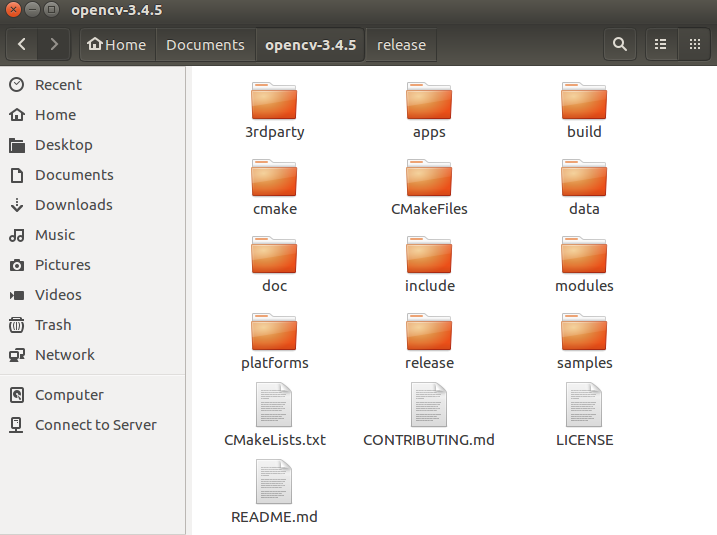This screenshot has height=535, width=717.
Task: Open Downloads in the sidebar
Action: 93,205
